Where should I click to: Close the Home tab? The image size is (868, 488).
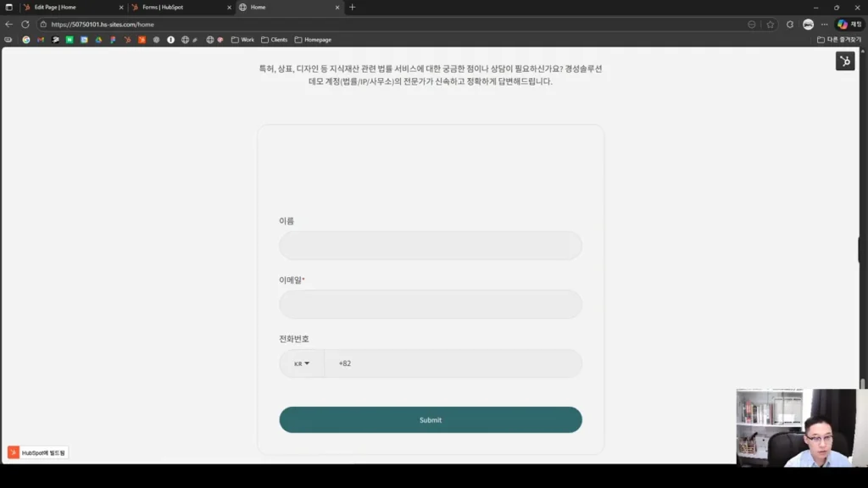337,7
